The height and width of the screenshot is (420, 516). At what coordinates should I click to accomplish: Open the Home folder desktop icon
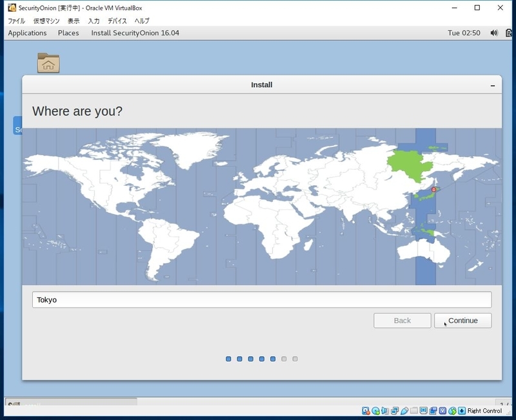point(48,63)
